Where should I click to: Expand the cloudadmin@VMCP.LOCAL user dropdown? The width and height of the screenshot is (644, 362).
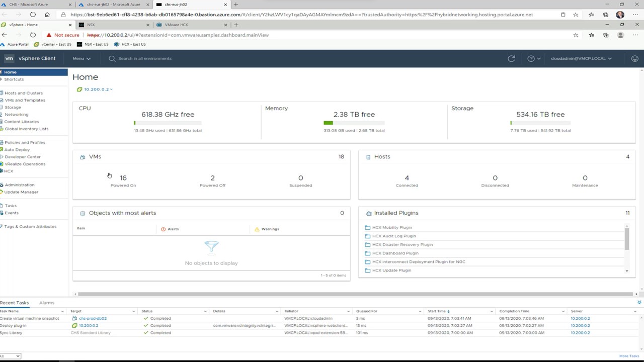point(581,58)
